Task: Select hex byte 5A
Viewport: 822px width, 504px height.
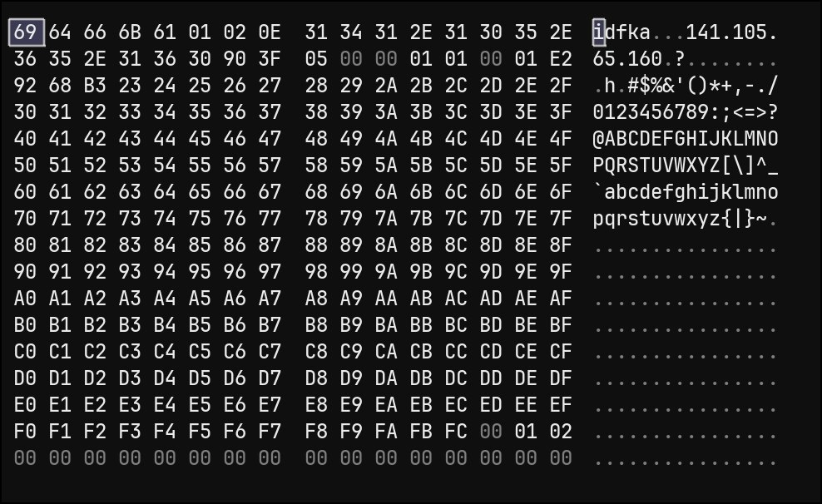Action: 386,166
